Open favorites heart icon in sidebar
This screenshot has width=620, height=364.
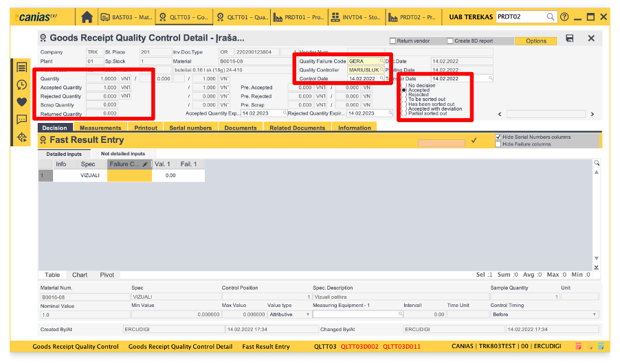tap(22, 102)
